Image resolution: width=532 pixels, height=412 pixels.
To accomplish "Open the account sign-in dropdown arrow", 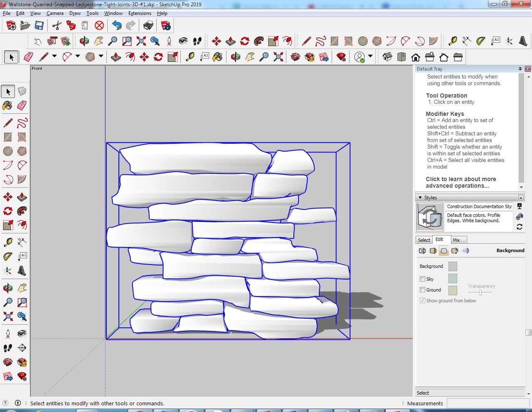I will (x=370, y=56).
